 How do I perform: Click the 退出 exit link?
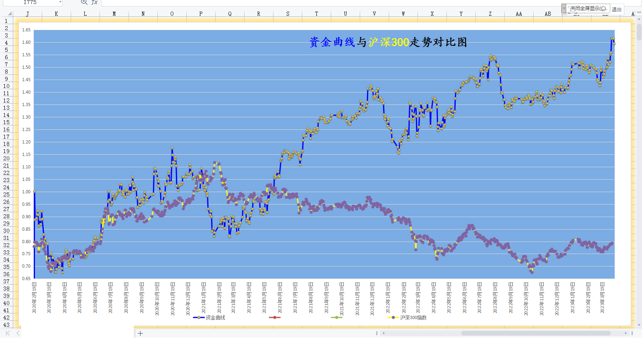click(x=617, y=9)
